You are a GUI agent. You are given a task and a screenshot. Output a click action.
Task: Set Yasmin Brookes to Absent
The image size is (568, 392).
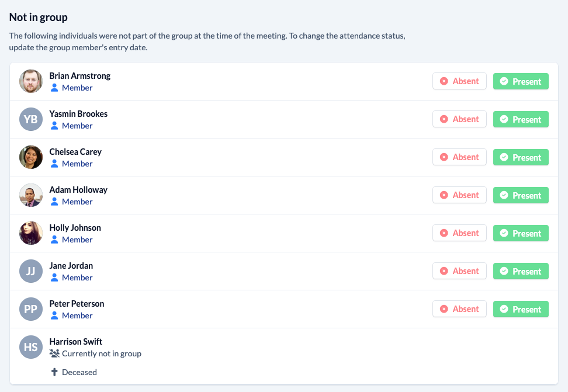(459, 119)
